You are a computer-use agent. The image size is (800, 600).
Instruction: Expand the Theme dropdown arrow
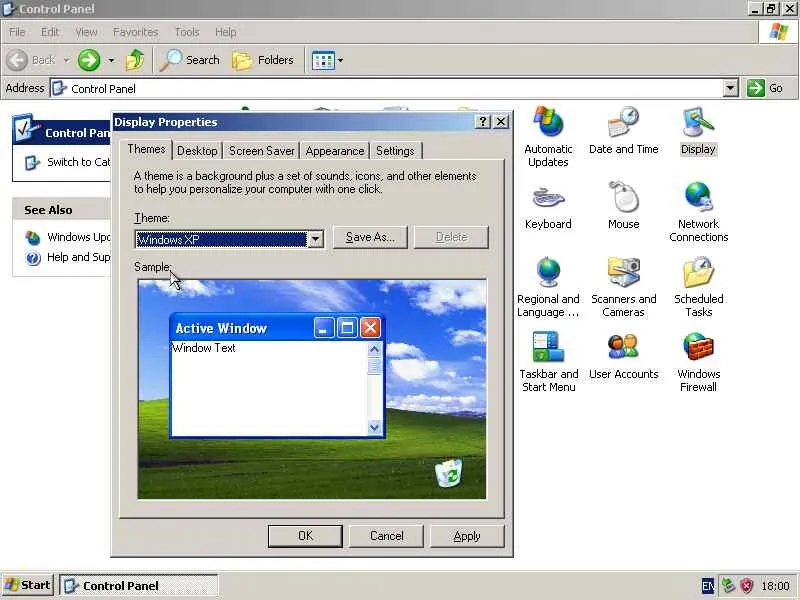pos(316,239)
